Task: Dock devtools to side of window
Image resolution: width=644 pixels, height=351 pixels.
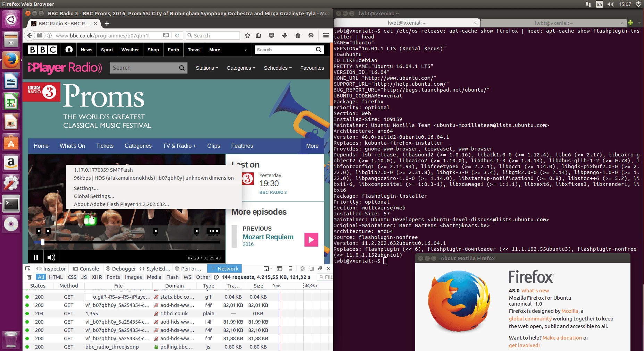Action: pyautogui.click(x=312, y=268)
